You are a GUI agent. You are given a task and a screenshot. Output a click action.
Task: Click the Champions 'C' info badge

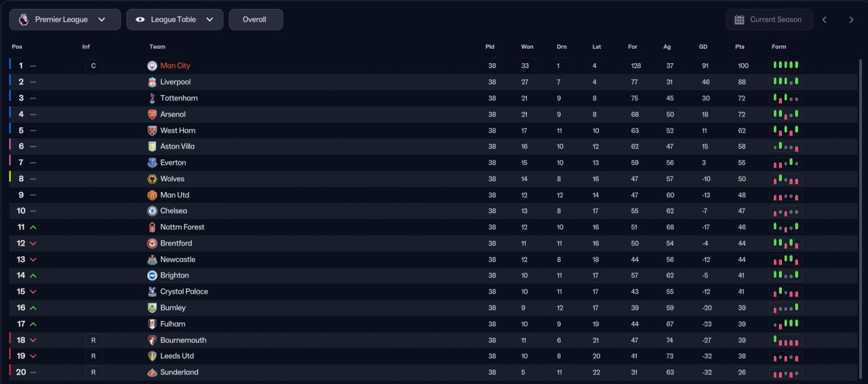tap(94, 66)
